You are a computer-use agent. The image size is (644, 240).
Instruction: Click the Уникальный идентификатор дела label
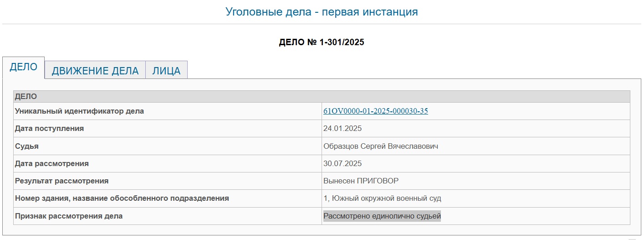[x=79, y=111]
